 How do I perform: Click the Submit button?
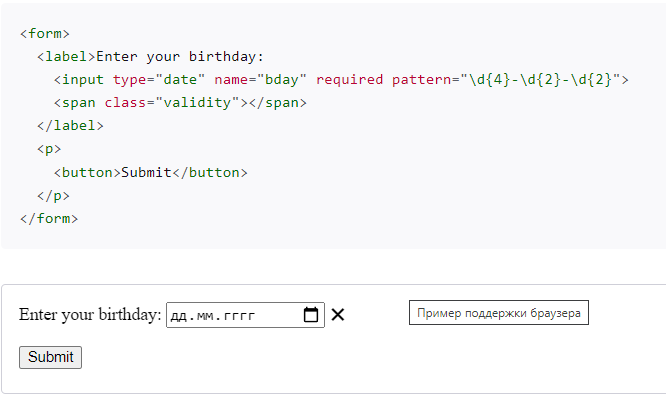coord(50,357)
